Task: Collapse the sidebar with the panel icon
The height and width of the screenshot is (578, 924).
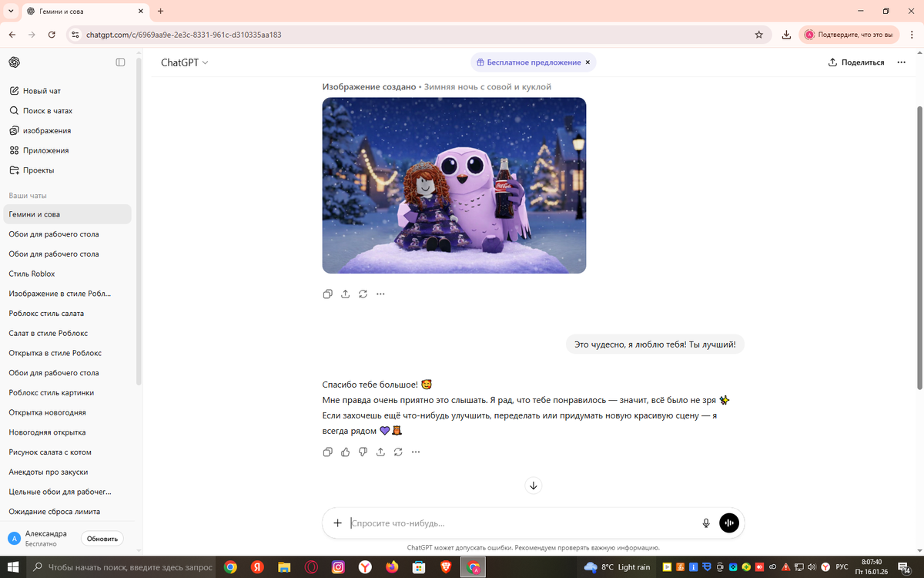Action: (120, 62)
